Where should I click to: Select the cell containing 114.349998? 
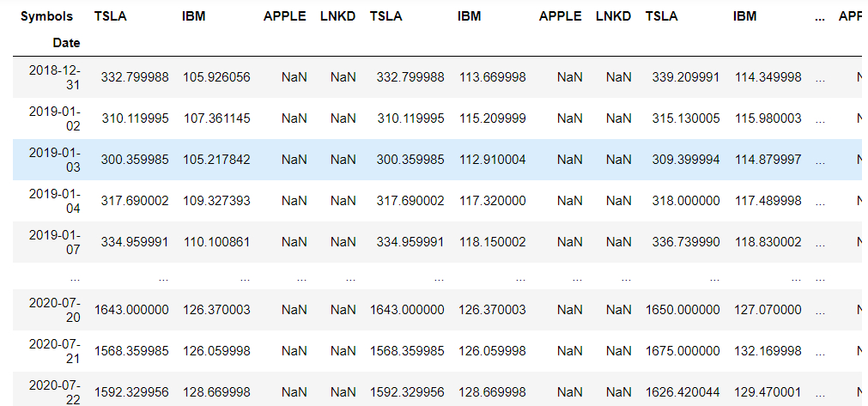point(768,77)
